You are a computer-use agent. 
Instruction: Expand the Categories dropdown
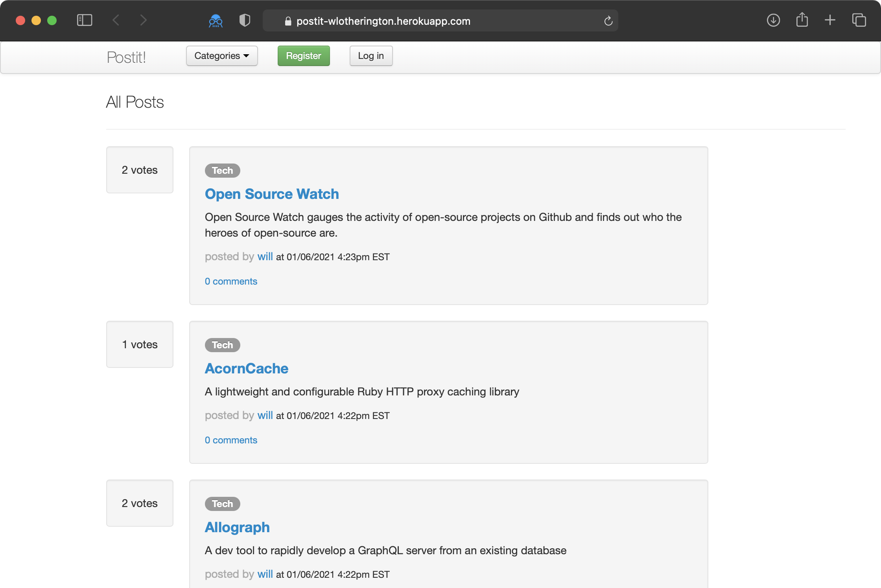222,56
